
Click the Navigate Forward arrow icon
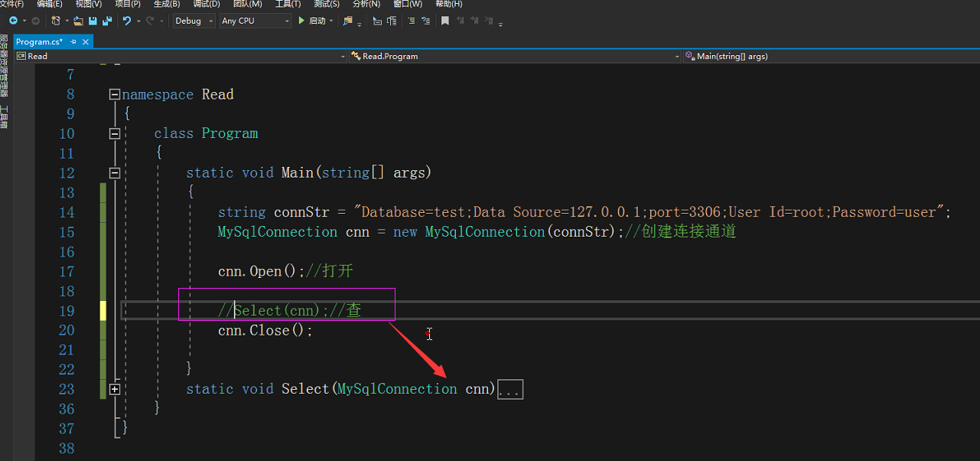click(x=35, y=21)
